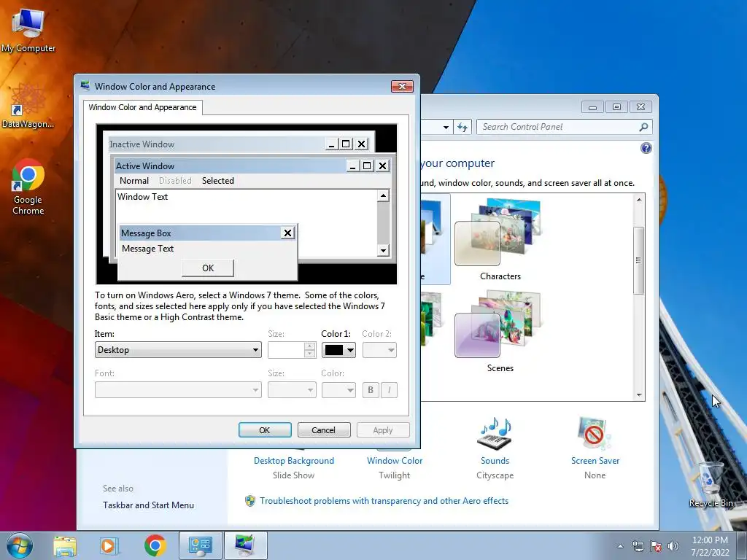Open volume speaker tray icon
The width and height of the screenshot is (747, 560).
[x=673, y=546]
